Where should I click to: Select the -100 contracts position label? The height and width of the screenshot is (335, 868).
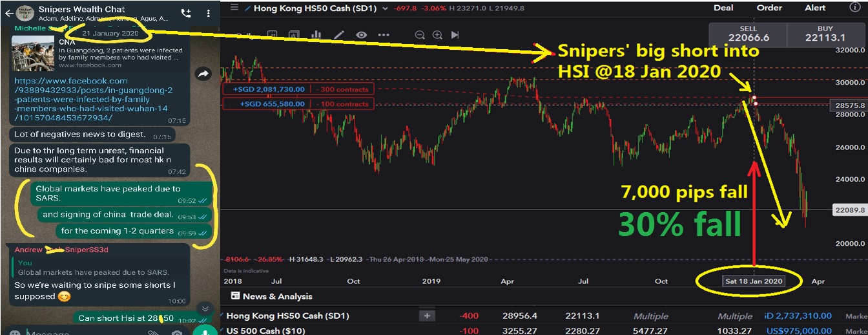tap(298, 103)
